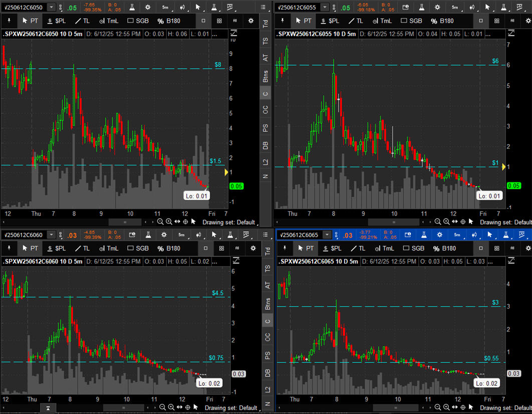
Task: Switch to grid layout view in top-left chart toolbar
Action: click(x=219, y=21)
